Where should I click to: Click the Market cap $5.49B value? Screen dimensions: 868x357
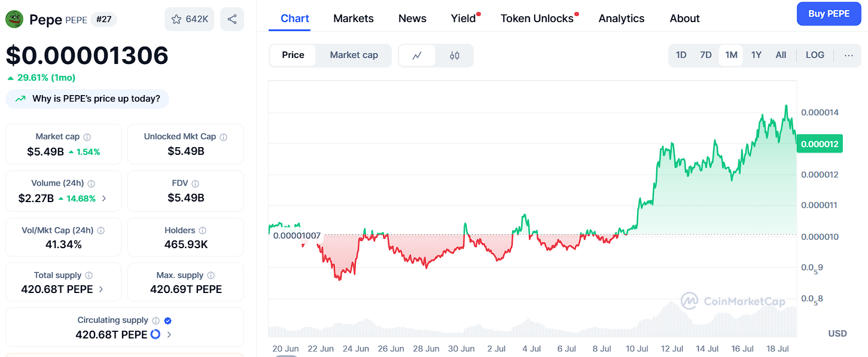[x=45, y=152]
